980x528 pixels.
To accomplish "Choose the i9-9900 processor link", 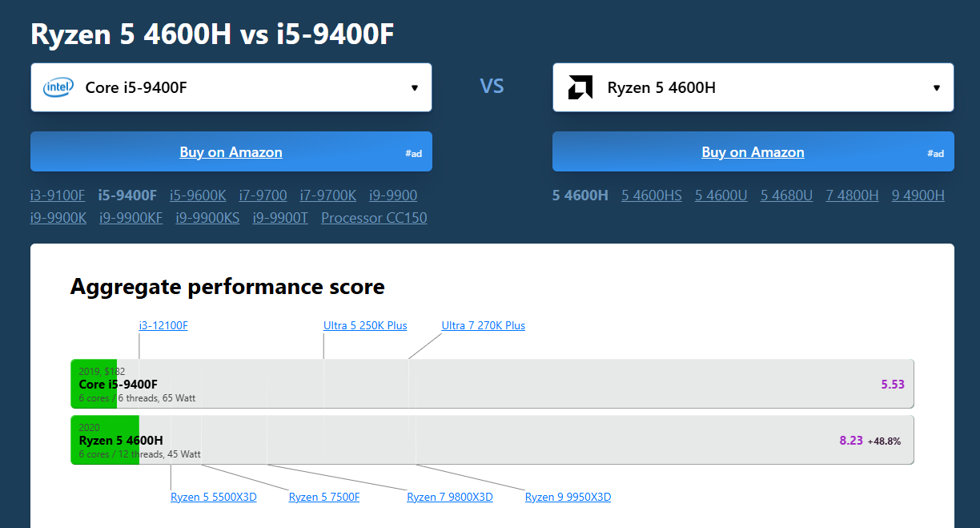I will point(393,195).
